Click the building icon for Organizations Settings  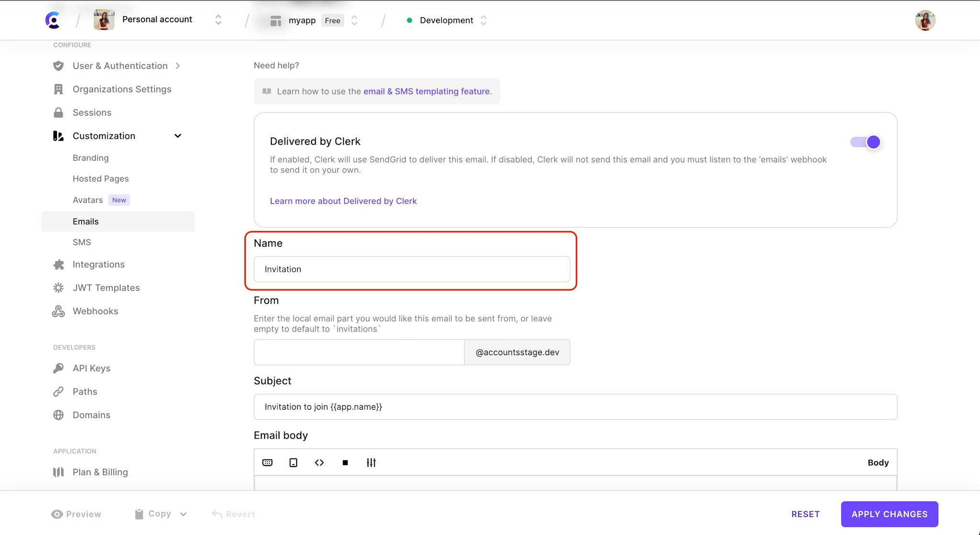[58, 89]
